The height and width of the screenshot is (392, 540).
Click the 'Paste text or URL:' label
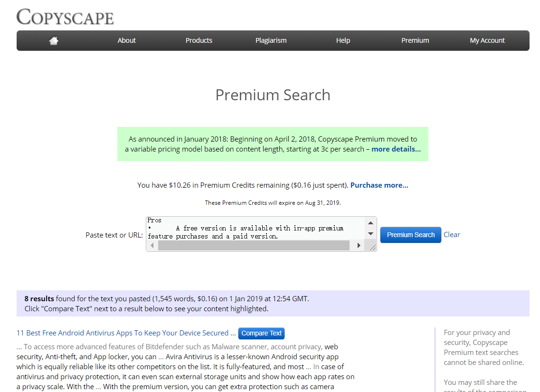(114, 235)
